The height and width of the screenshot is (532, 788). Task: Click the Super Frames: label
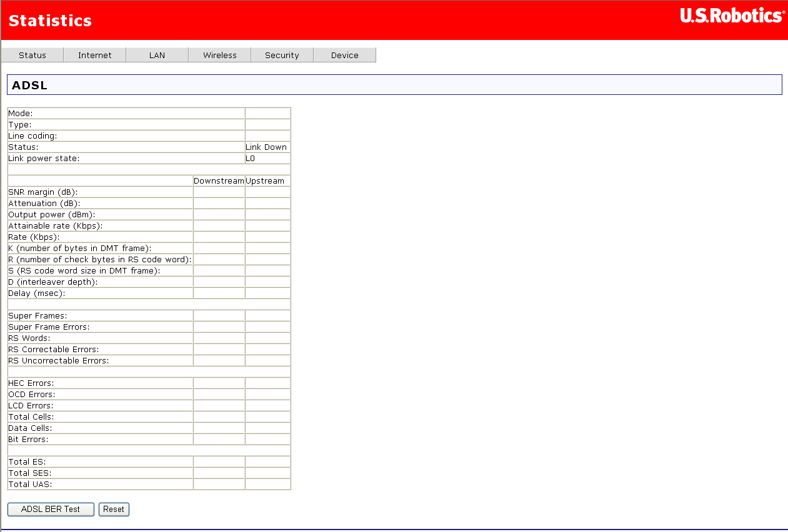37,316
